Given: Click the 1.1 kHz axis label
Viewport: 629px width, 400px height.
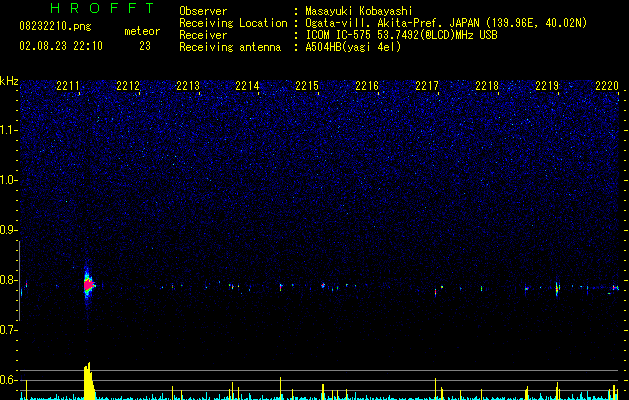Looking at the screenshot, I should click(x=9, y=130).
